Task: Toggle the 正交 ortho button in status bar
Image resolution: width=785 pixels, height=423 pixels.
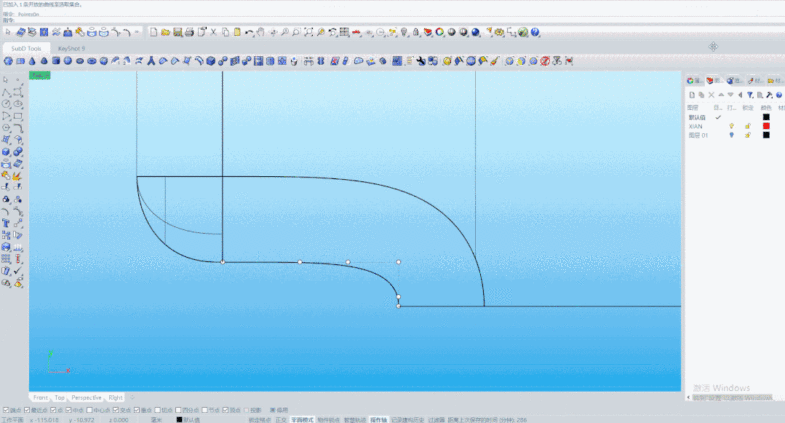Action: pos(281,420)
